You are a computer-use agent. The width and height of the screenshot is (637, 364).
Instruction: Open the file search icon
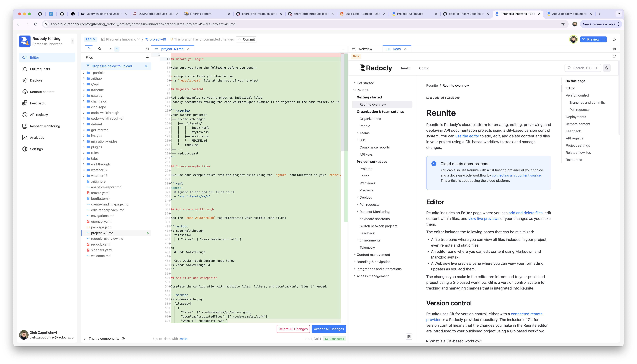pyautogui.click(x=100, y=49)
